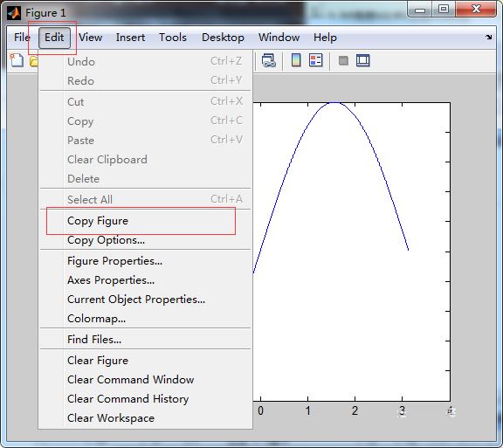Open the File menu
This screenshot has height=448, width=503.
coord(22,38)
